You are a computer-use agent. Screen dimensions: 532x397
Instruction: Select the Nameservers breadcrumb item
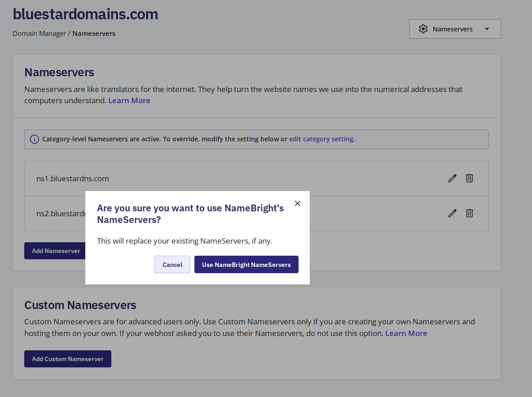[94, 34]
